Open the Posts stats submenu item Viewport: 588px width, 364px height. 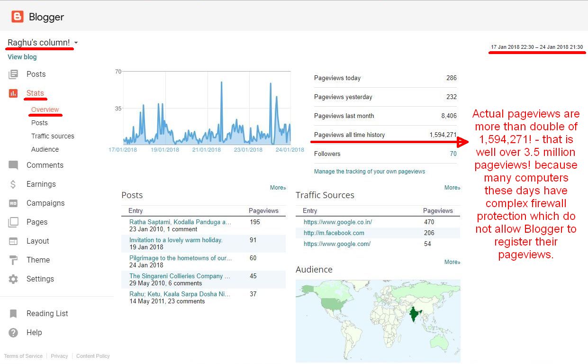[39, 123]
